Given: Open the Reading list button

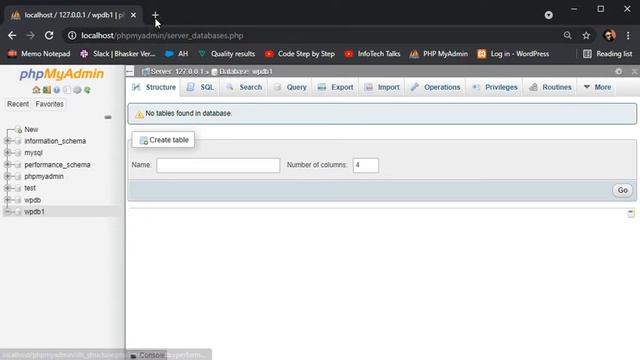Looking at the screenshot, I should pyautogui.click(x=607, y=54).
